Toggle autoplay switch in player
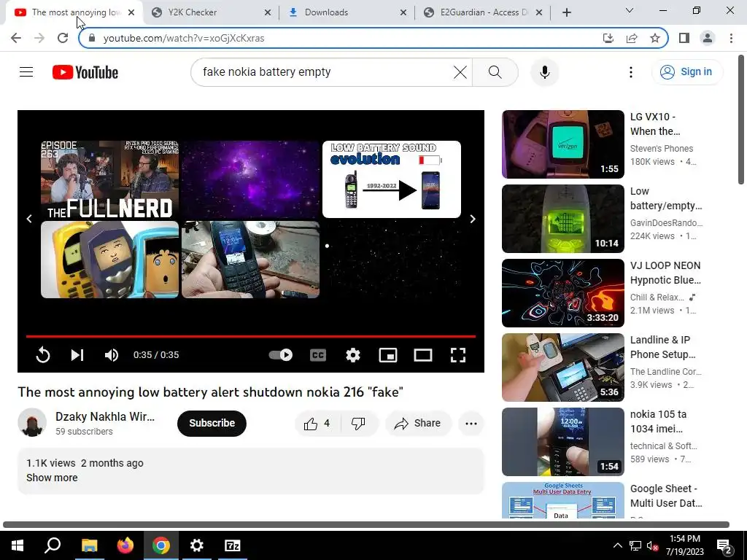Viewport: 747px width, 560px height. click(x=281, y=355)
